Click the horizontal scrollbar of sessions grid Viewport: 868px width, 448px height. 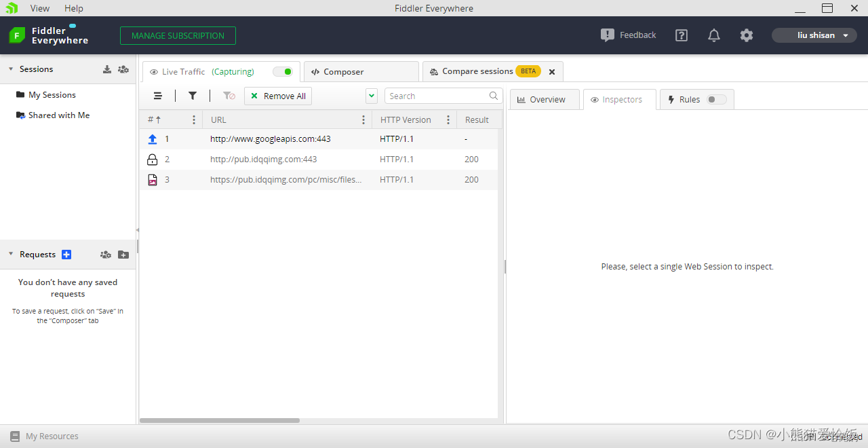[x=220, y=421]
